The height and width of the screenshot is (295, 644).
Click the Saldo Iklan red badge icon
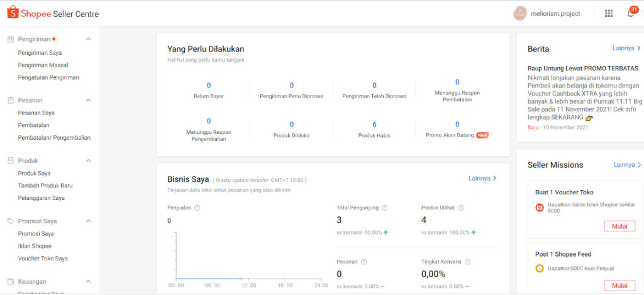point(540,208)
